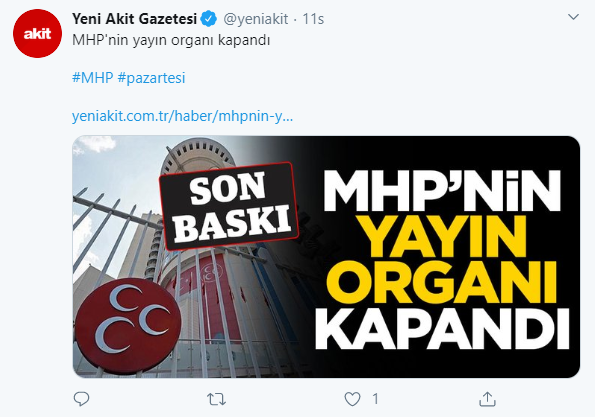The width and height of the screenshot is (595, 417).
Task: Click the white KAPANDI text in image
Action: tap(442, 330)
